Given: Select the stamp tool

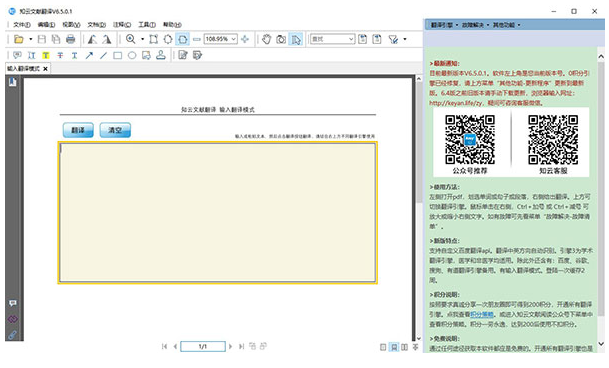Looking at the screenshot, I should (x=161, y=55).
